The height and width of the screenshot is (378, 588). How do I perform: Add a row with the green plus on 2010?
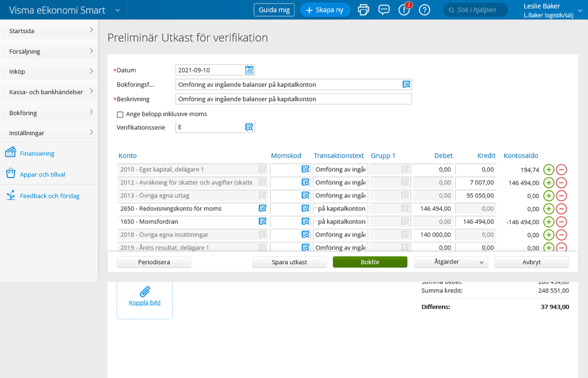point(549,169)
